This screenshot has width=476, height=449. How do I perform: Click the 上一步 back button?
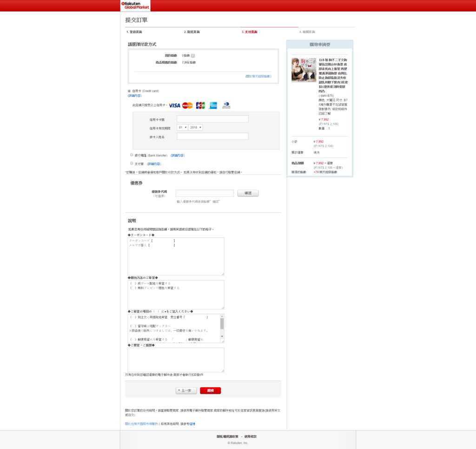click(186, 391)
